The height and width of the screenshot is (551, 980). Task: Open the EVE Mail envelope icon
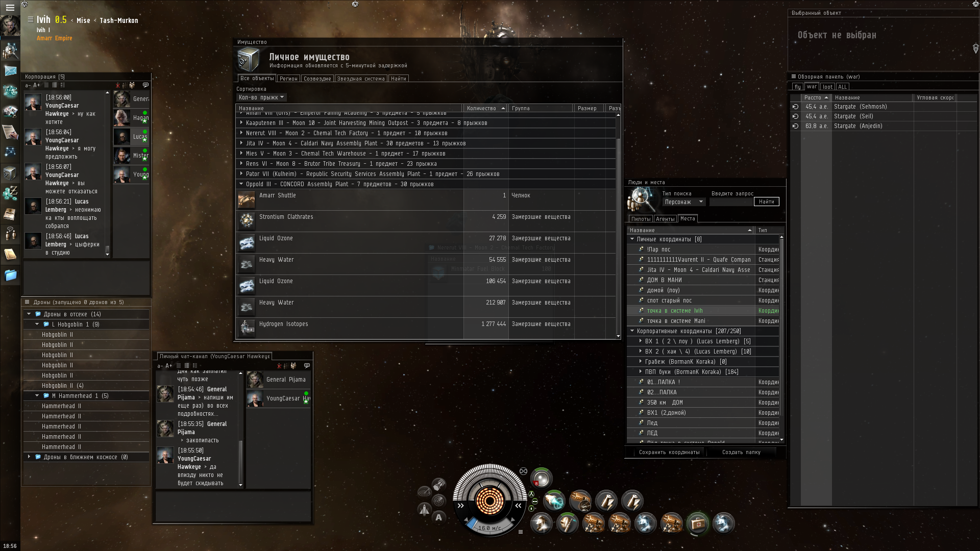[x=10, y=70]
